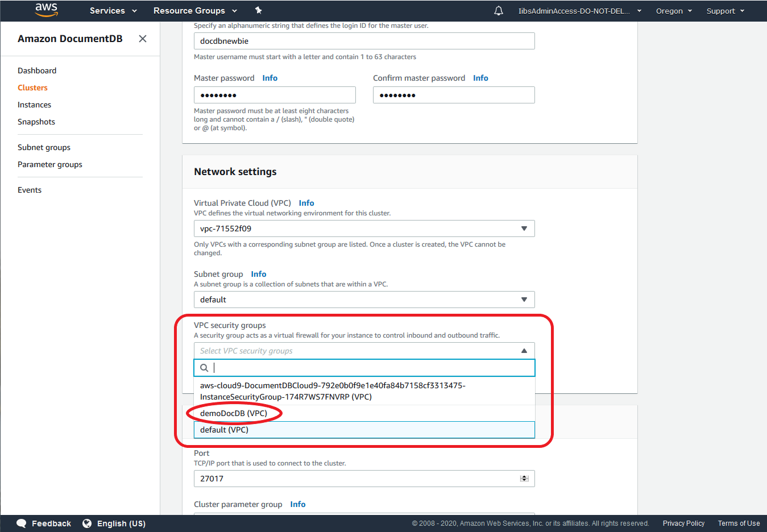Open the notifications bell
This screenshot has width=767, height=532.
tap(499, 10)
